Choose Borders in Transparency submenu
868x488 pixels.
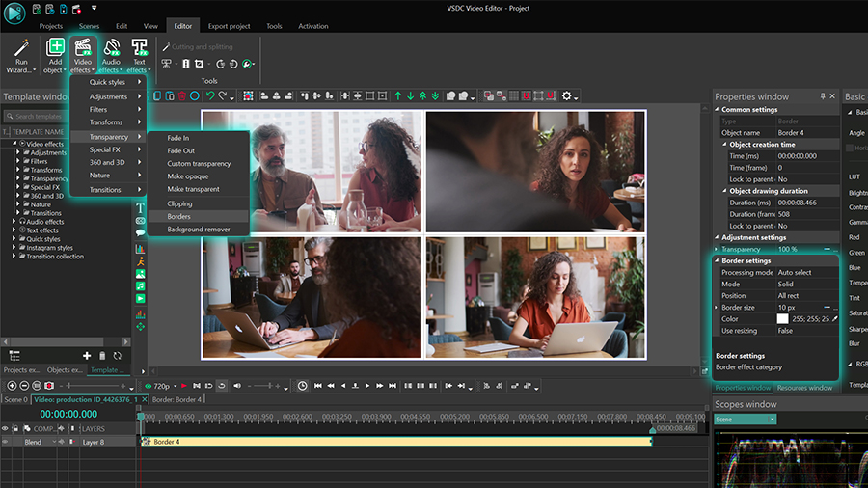(x=199, y=216)
